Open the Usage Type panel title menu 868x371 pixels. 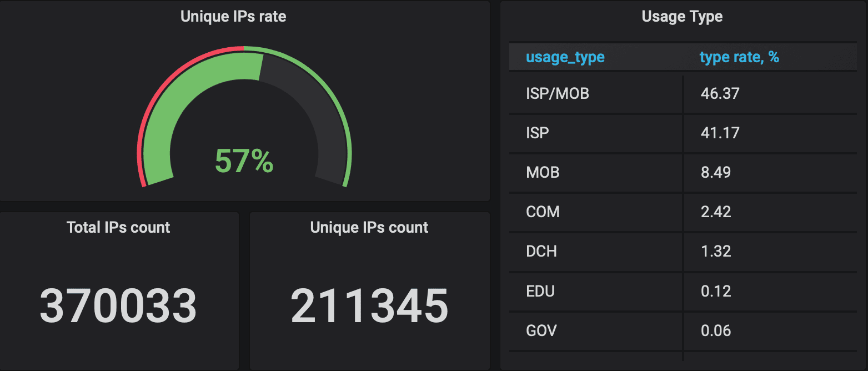[x=681, y=16]
